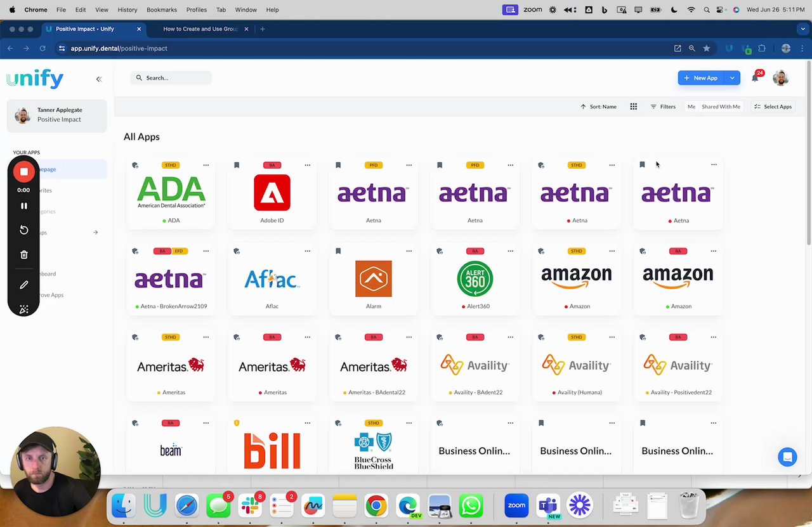Image resolution: width=812 pixels, height=527 pixels.
Task: Click the shared icon on ADA card
Action: [135, 165]
